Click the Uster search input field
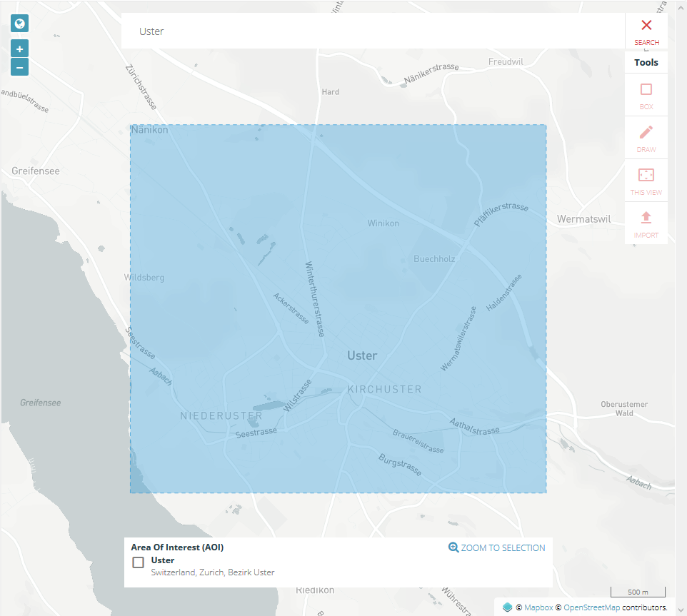The height and width of the screenshot is (616, 687). (371, 31)
